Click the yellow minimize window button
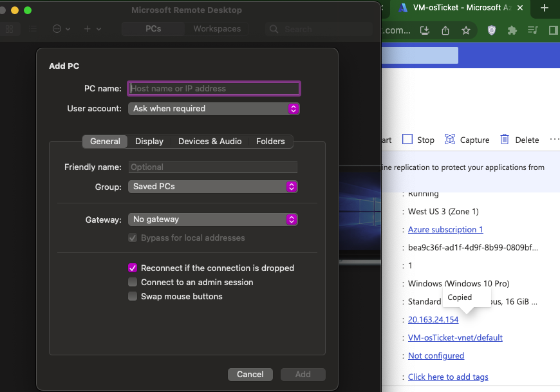The width and height of the screenshot is (560, 392). click(x=15, y=10)
